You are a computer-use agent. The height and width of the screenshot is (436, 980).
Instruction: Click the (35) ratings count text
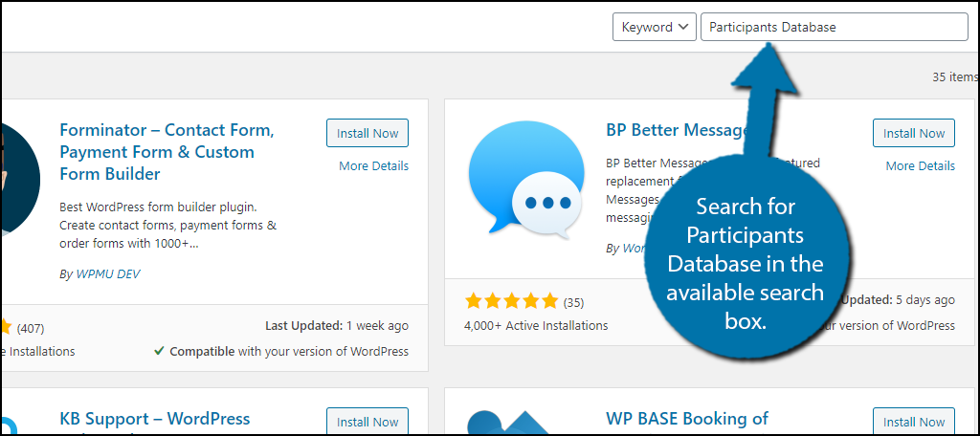click(x=574, y=302)
